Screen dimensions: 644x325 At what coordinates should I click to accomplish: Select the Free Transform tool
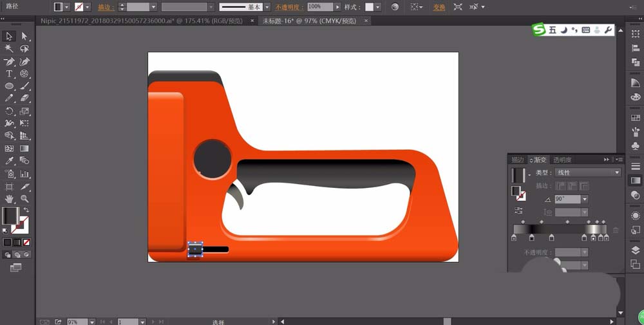pyautogui.click(x=24, y=124)
